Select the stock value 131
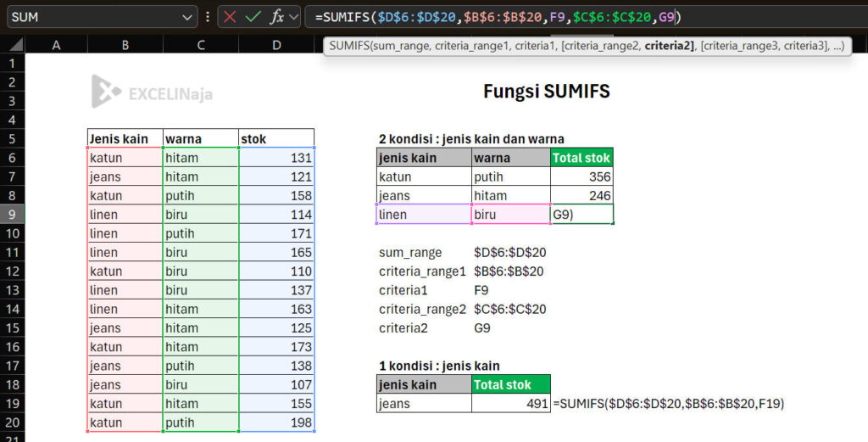Screen dimensions: 868x442 point(276,158)
